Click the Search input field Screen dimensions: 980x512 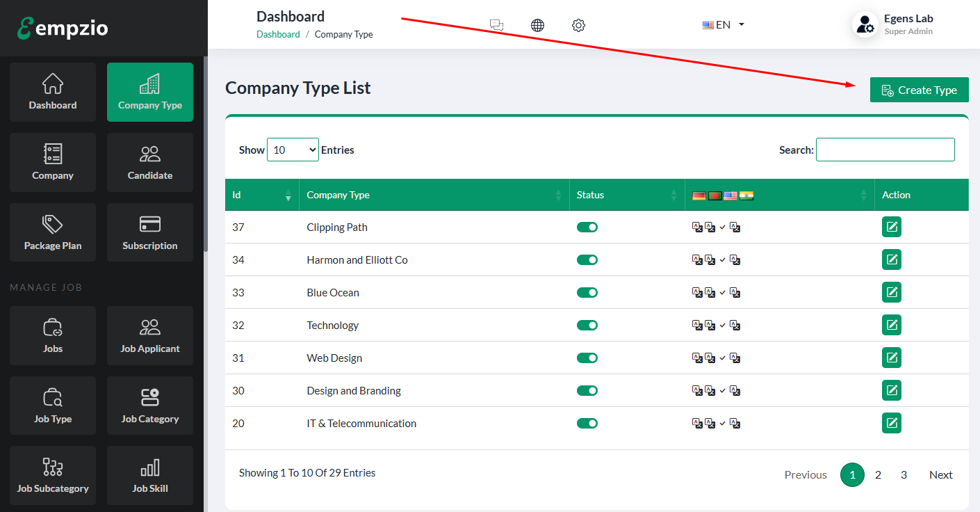click(885, 150)
